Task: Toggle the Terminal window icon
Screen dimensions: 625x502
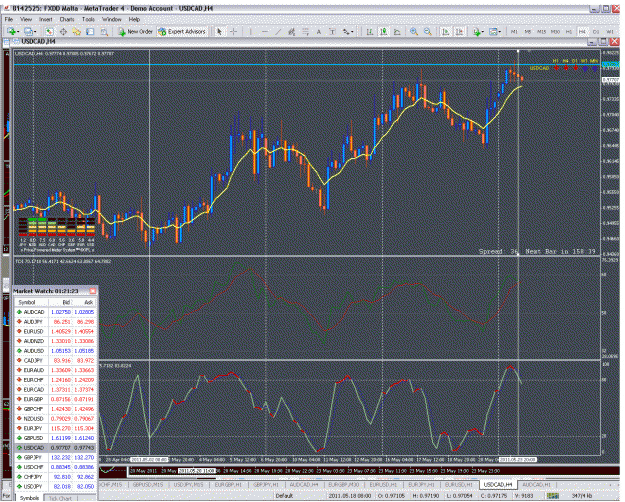Action: tap(90, 31)
